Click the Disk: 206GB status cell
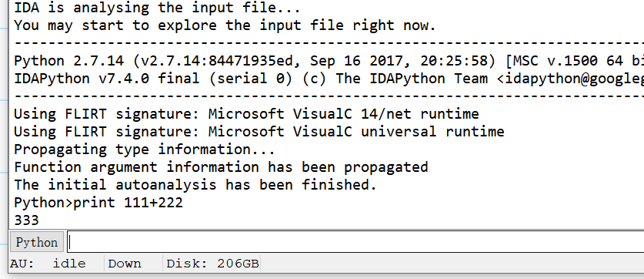Viewport: 644px width, 279px height. coord(212,264)
